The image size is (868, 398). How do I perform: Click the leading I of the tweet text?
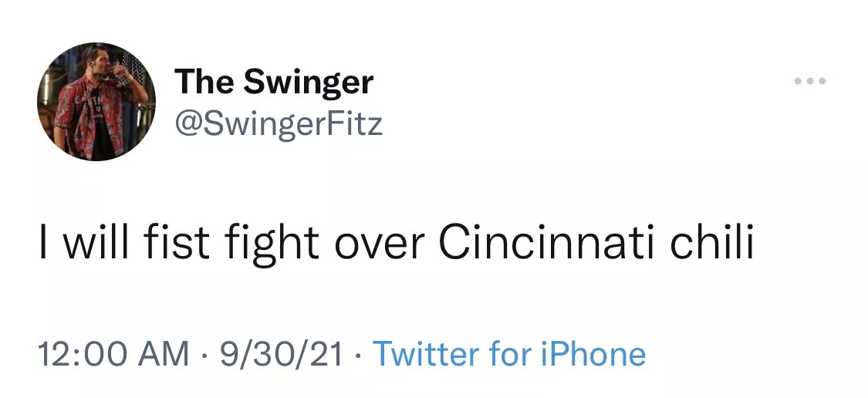click(42, 242)
